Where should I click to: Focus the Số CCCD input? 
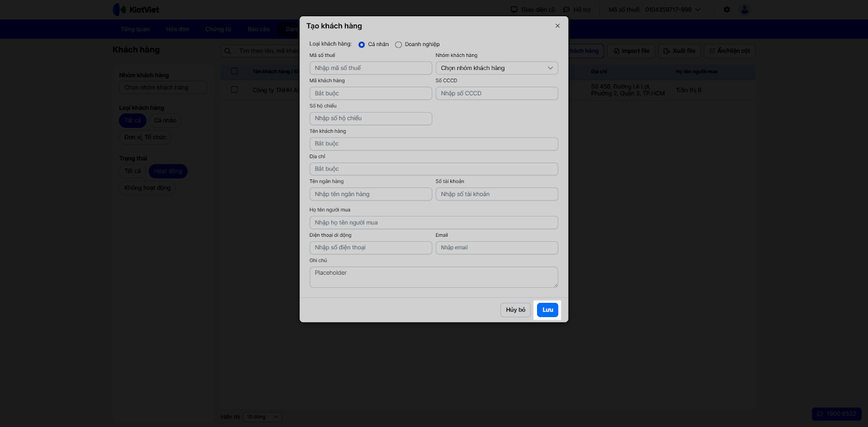pyautogui.click(x=496, y=93)
